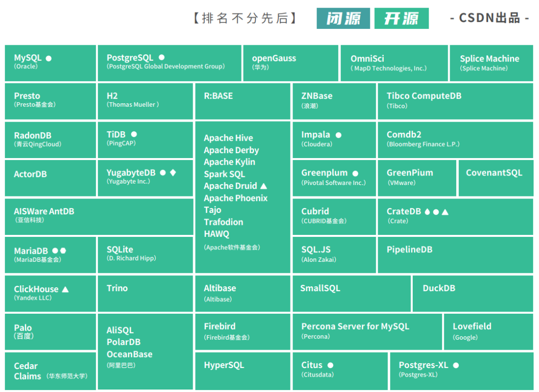Click the SmallSQL tile
Screen dimensions: 539x392
coord(351,293)
